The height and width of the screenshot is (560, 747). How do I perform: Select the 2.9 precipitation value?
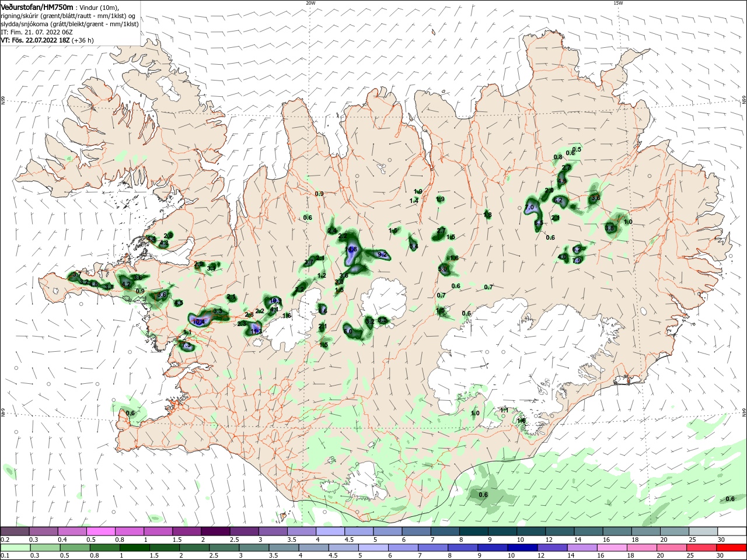click(198, 264)
